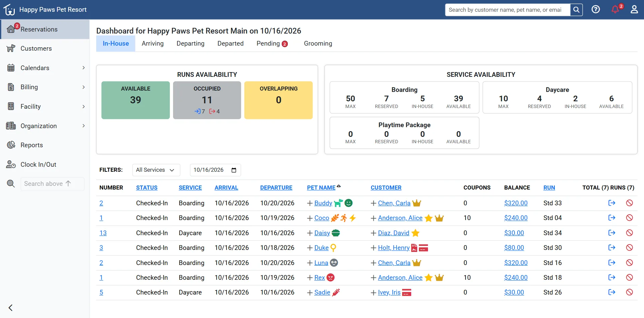Click the header customer search field
Screen dimensions: 644x318
(x=508, y=10)
